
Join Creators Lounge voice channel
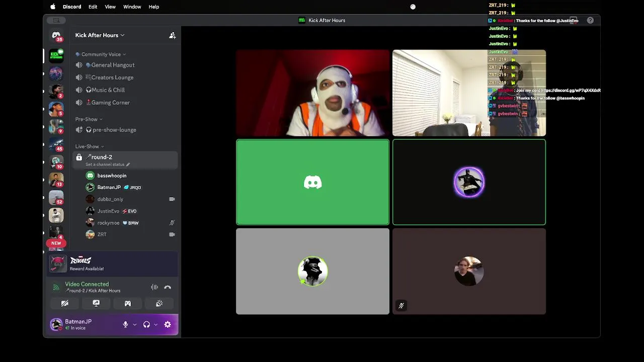point(126,77)
